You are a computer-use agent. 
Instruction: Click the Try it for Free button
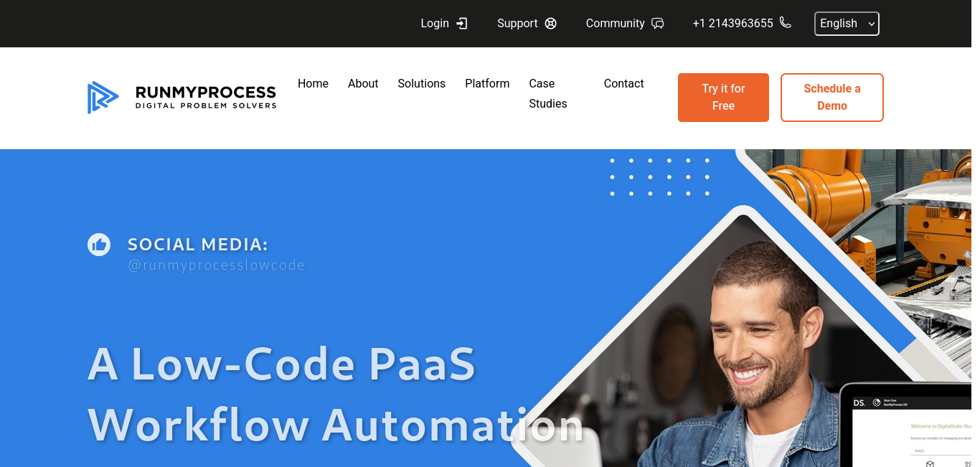(x=723, y=98)
